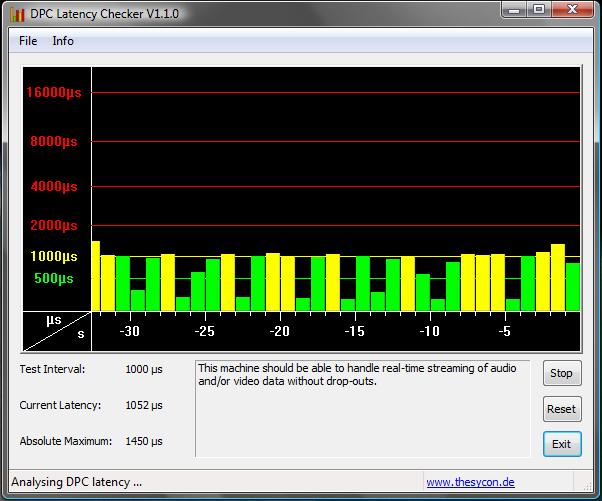
Task: Click the DPC Latency Checker title bar icon
Action: 17,13
